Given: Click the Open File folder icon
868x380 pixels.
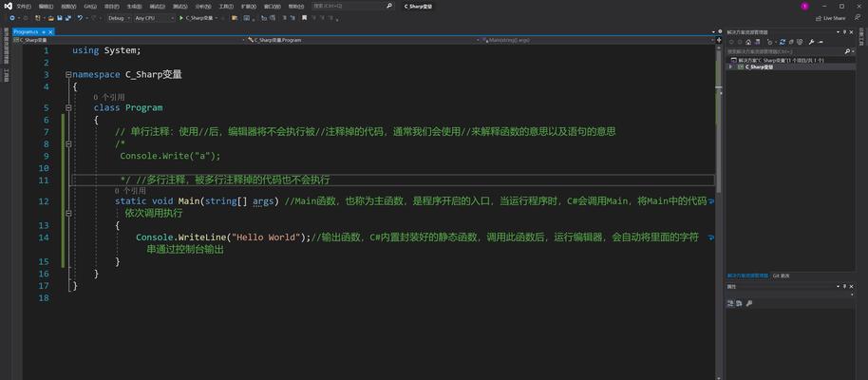Looking at the screenshot, I should tap(50, 18).
